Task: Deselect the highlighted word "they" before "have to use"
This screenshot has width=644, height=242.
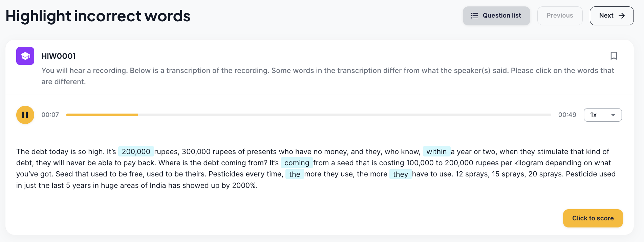Action: pos(401,174)
